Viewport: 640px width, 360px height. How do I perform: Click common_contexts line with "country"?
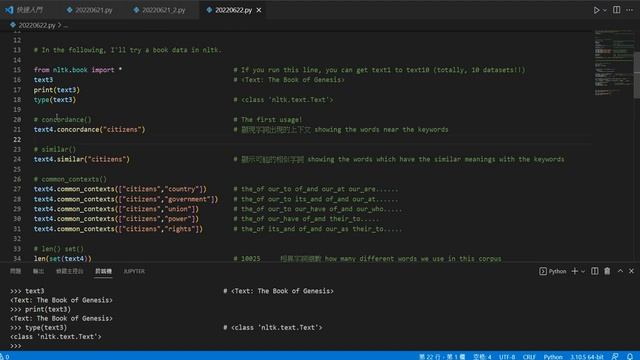[120, 189]
